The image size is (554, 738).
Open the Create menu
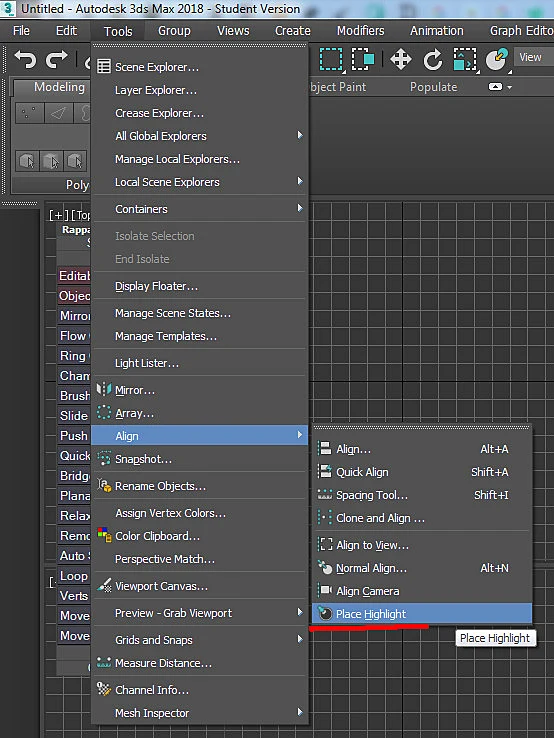(x=293, y=31)
